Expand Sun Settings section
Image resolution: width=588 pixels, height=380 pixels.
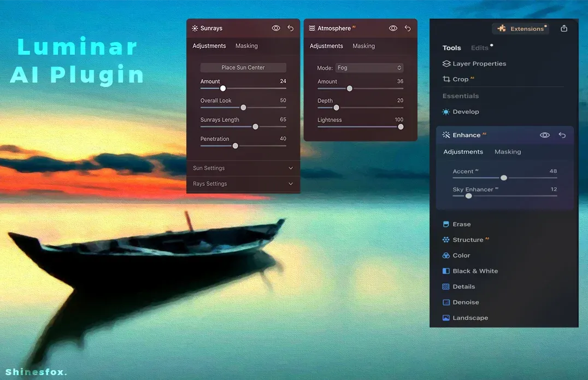243,168
